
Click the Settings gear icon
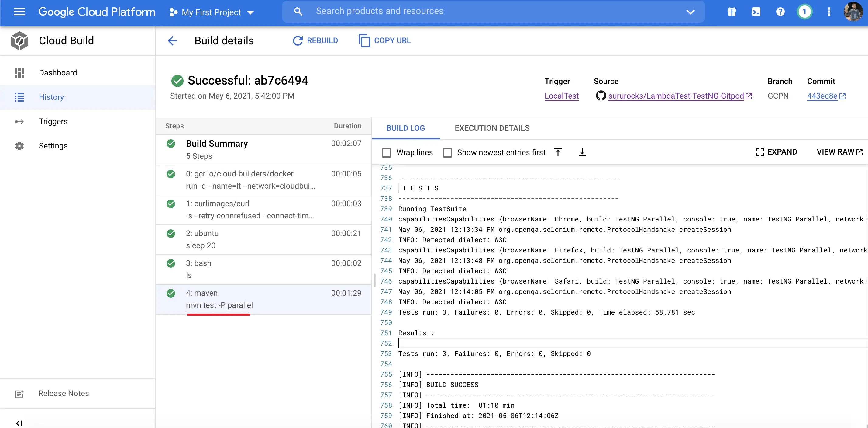pyautogui.click(x=19, y=145)
